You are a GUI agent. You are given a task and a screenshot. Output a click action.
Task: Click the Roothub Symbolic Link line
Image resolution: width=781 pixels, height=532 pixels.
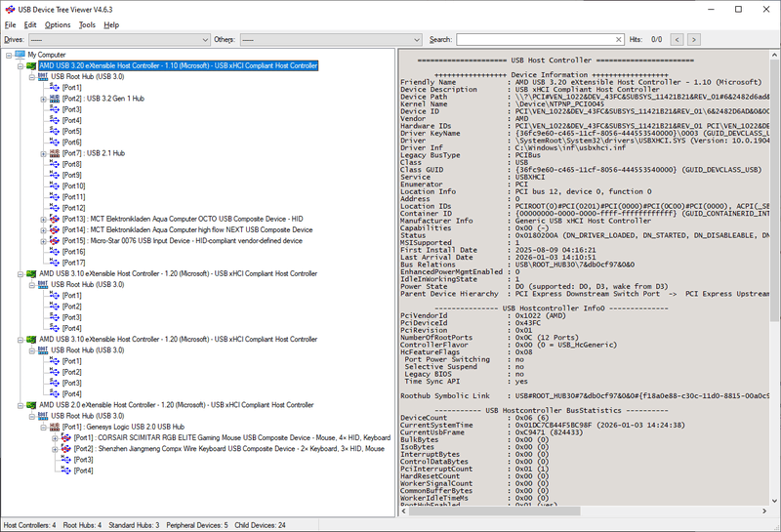coord(585,396)
